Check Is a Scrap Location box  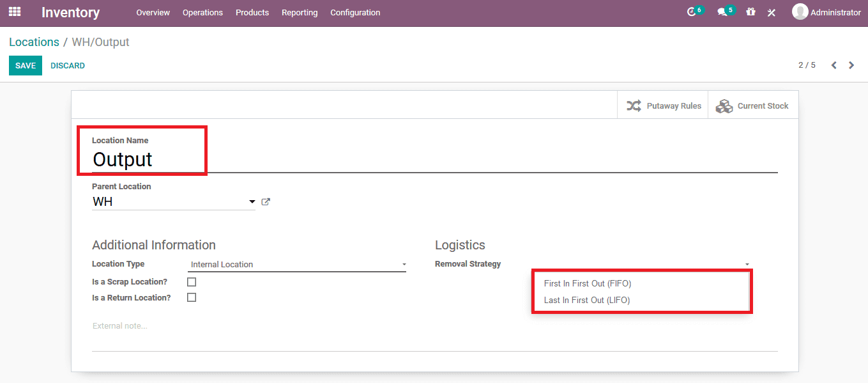point(192,282)
